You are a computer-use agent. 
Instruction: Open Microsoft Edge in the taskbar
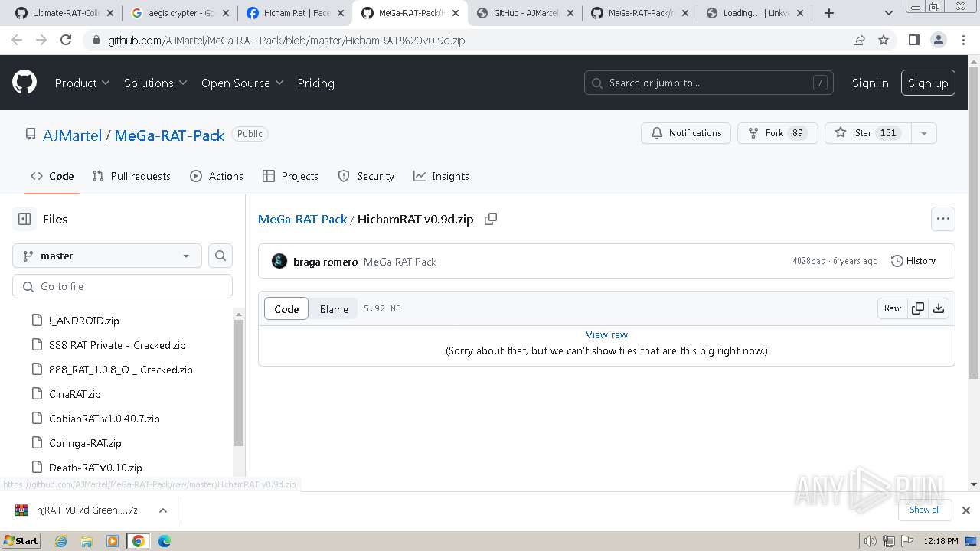pos(164,541)
